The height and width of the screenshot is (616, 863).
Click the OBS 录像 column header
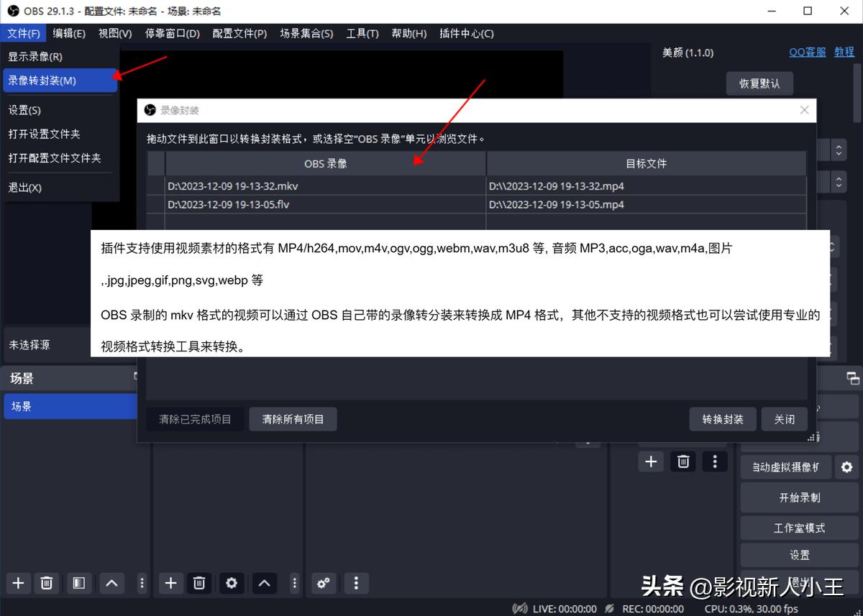tap(326, 163)
